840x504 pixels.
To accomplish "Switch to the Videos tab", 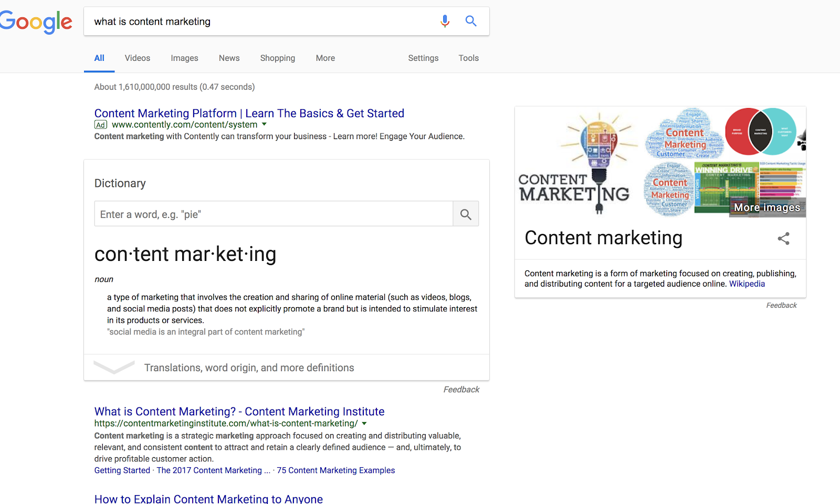I will coord(138,58).
